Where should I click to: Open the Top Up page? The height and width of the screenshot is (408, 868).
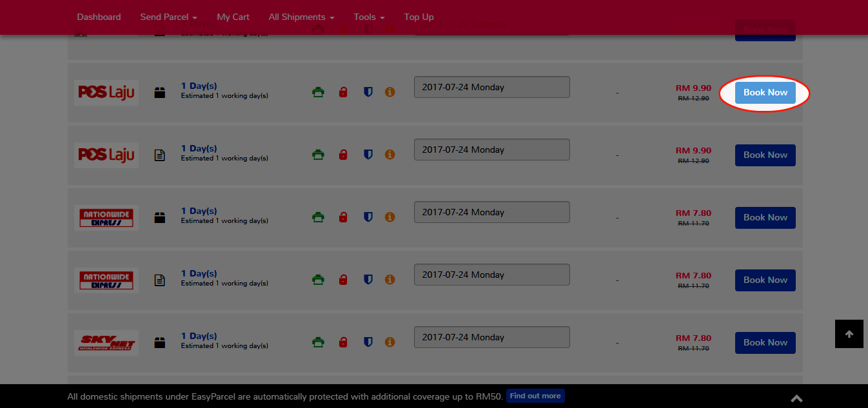419,17
